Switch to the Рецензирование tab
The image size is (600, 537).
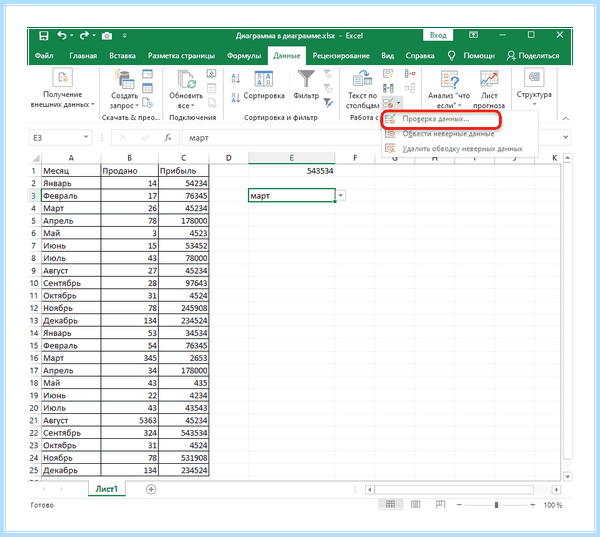click(x=341, y=56)
